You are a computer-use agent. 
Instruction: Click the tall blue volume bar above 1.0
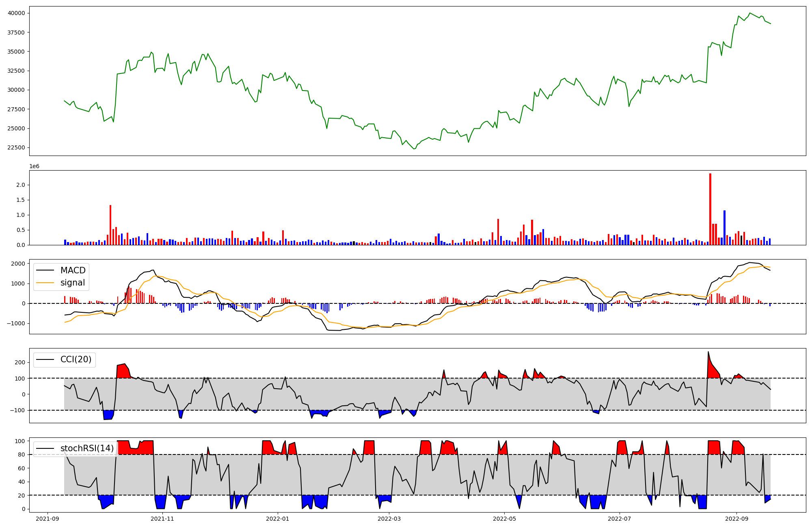tap(724, 227)
